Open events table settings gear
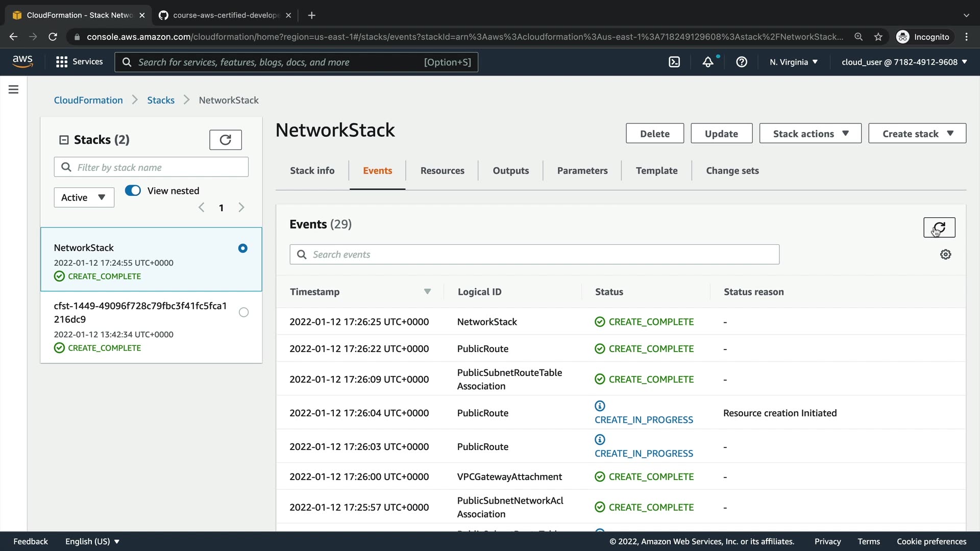This screenshot has width=980, height=551. click(x=945, y=255)
